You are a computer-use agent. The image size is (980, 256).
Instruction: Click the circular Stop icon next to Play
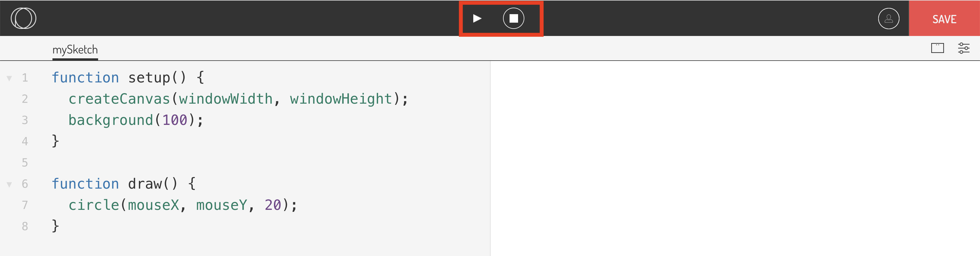click(514, 18)
